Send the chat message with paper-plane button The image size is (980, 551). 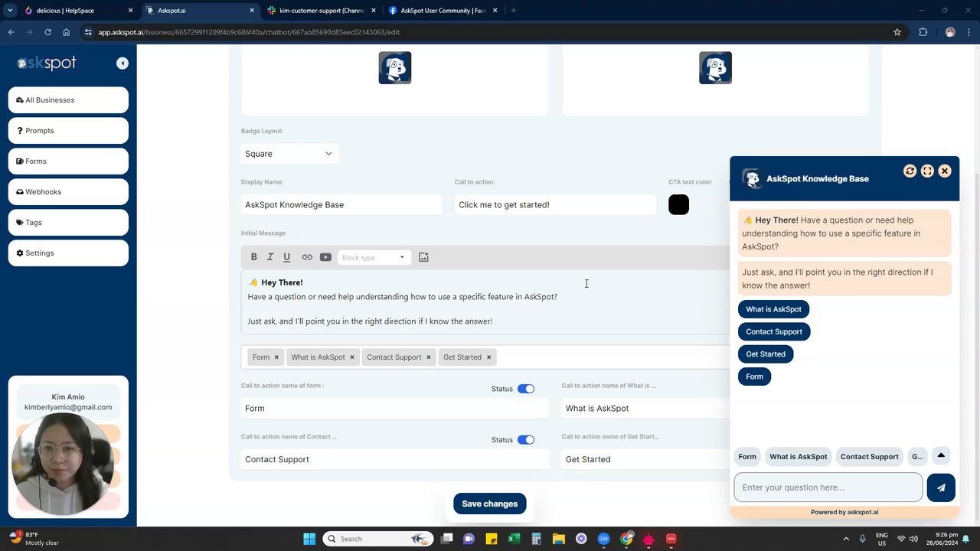[x=941, y=487]
